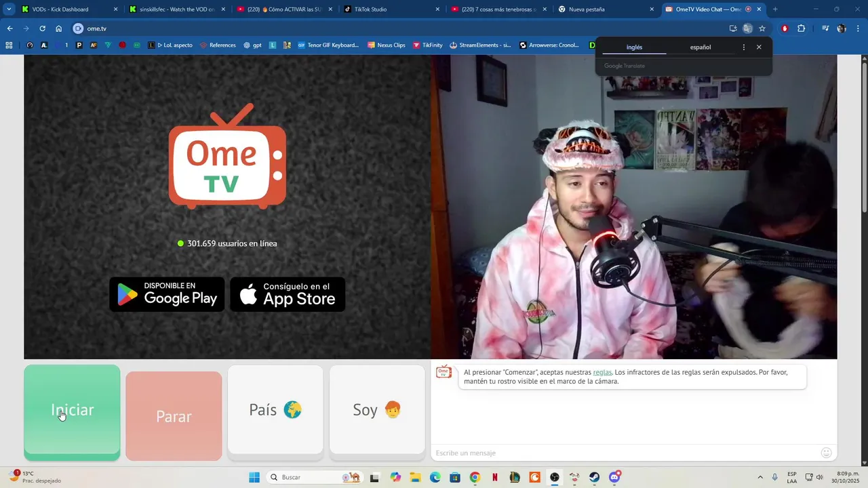Viewport: 868px width, 488px height.
Task: Open the ESP LAA language switcher
Action: click(x=792, y=477)
